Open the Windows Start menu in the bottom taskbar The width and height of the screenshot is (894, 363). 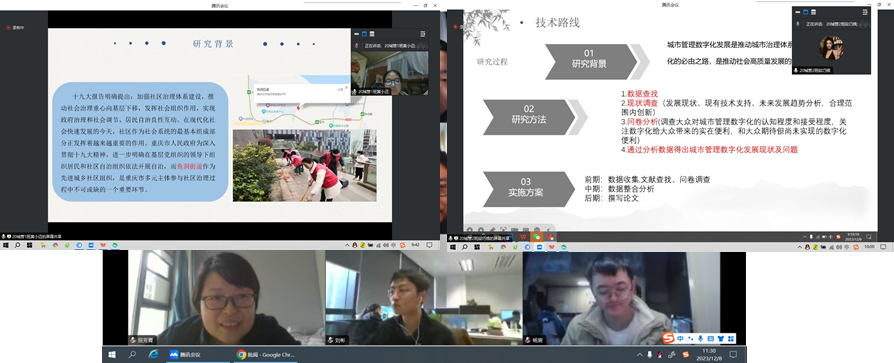point(111,354)
